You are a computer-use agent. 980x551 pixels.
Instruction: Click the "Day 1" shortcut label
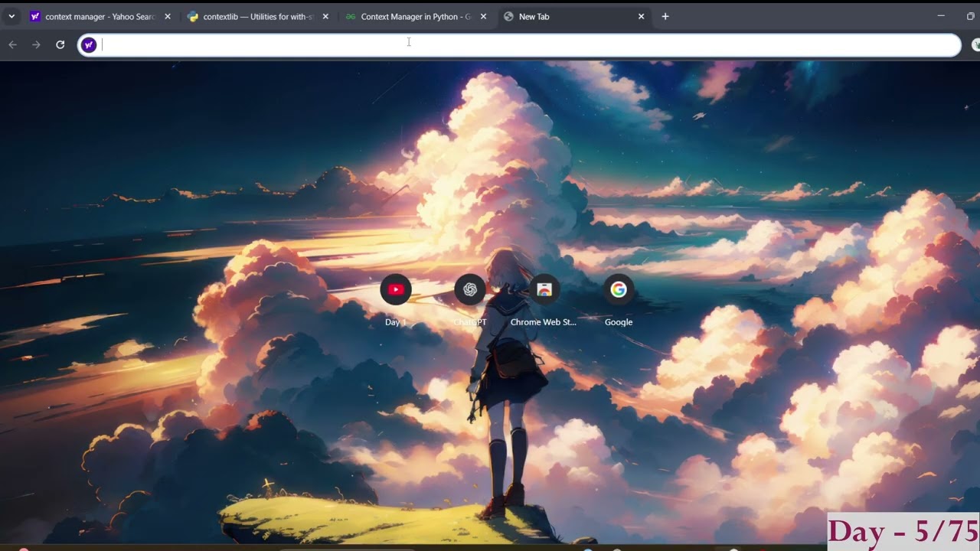[396, 322]
